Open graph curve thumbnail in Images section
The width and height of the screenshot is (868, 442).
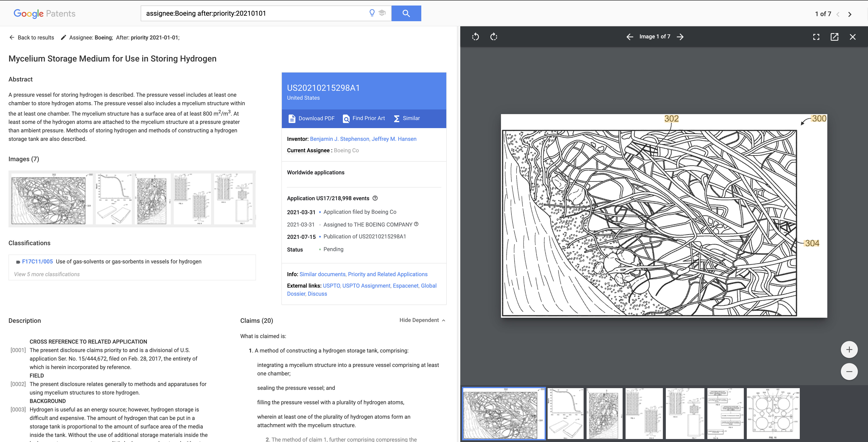click(114, 199)
